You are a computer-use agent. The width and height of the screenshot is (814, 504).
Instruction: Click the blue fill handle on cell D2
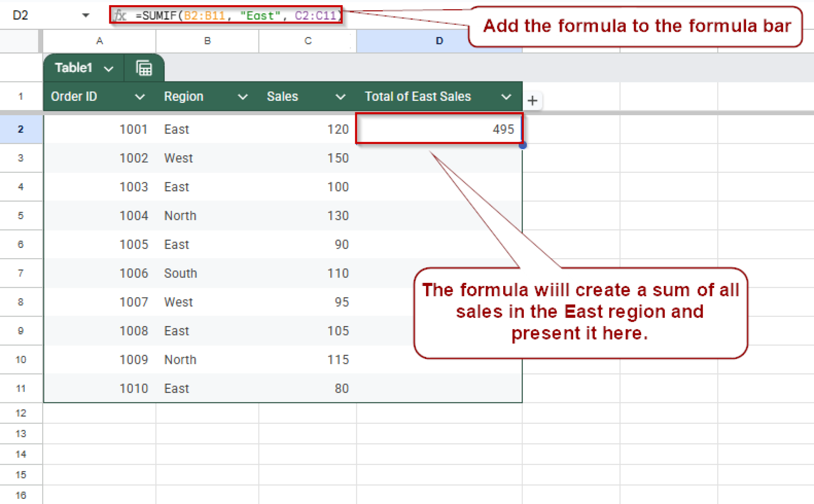point(523,146)
